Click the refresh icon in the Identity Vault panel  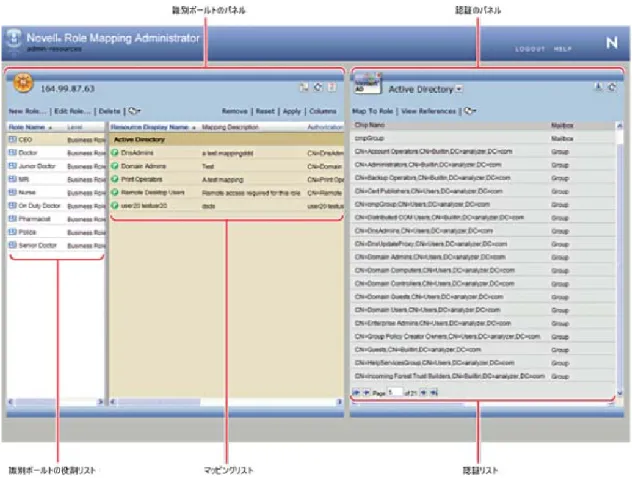[x=318, y=87]
